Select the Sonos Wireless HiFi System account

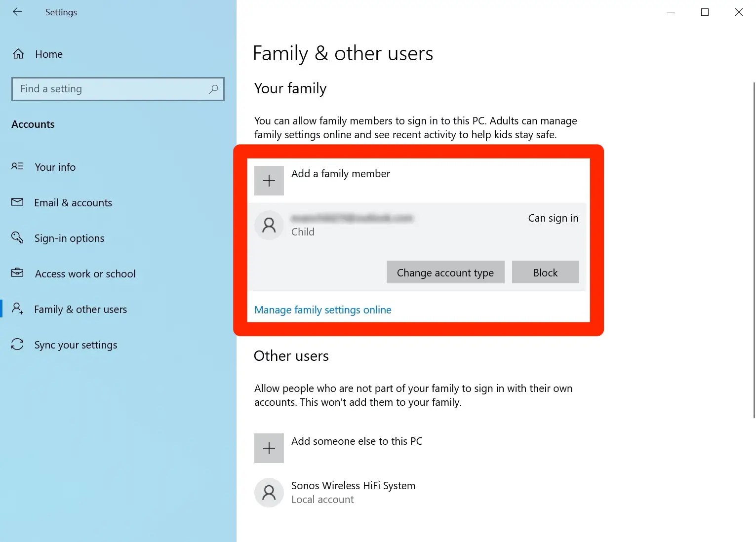(353, 485)
